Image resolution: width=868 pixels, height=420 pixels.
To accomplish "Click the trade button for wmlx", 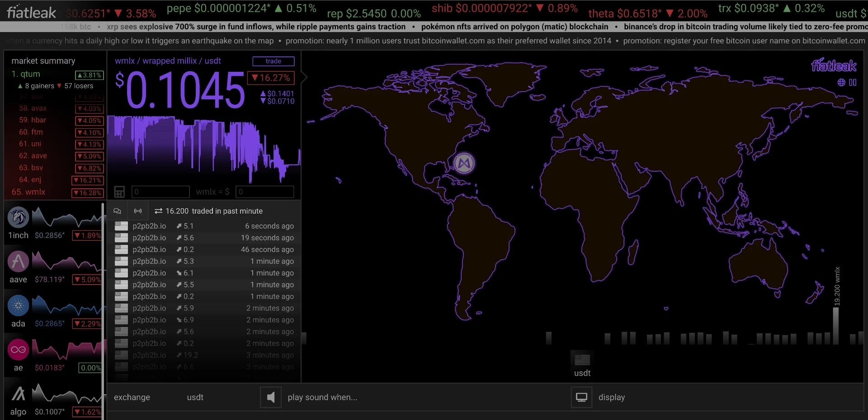I will click(274, 61).
